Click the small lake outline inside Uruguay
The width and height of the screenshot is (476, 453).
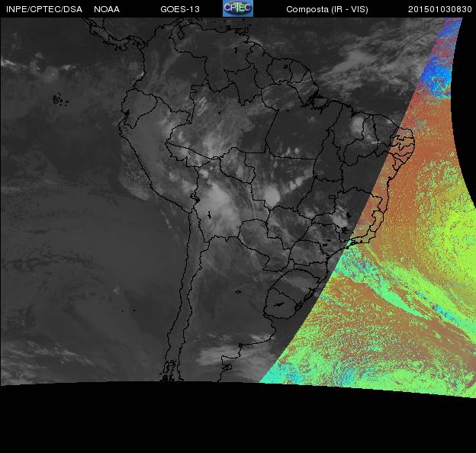[278, 304]
